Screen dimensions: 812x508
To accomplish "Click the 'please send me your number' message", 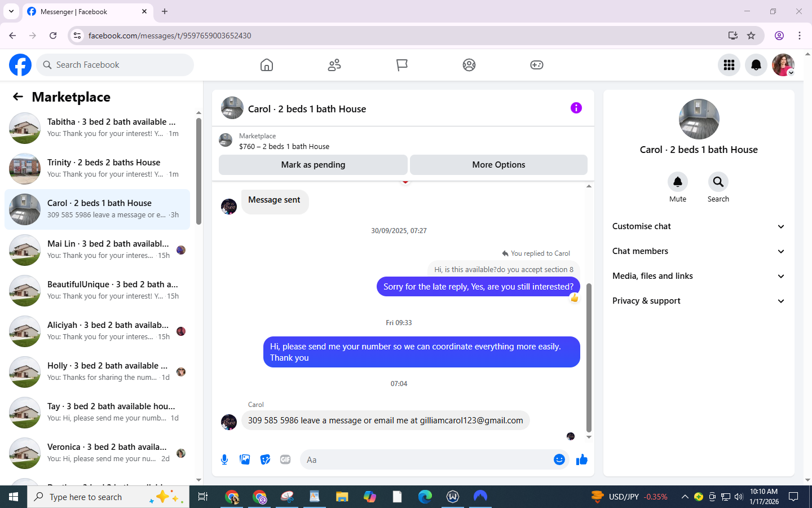I will (422, 352).
